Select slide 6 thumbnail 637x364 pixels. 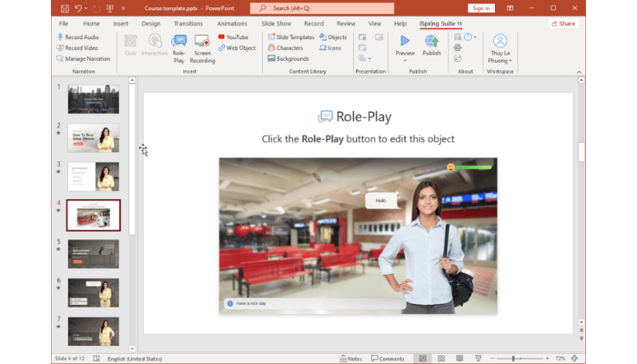pyautogui.click(x=94, y=293)
